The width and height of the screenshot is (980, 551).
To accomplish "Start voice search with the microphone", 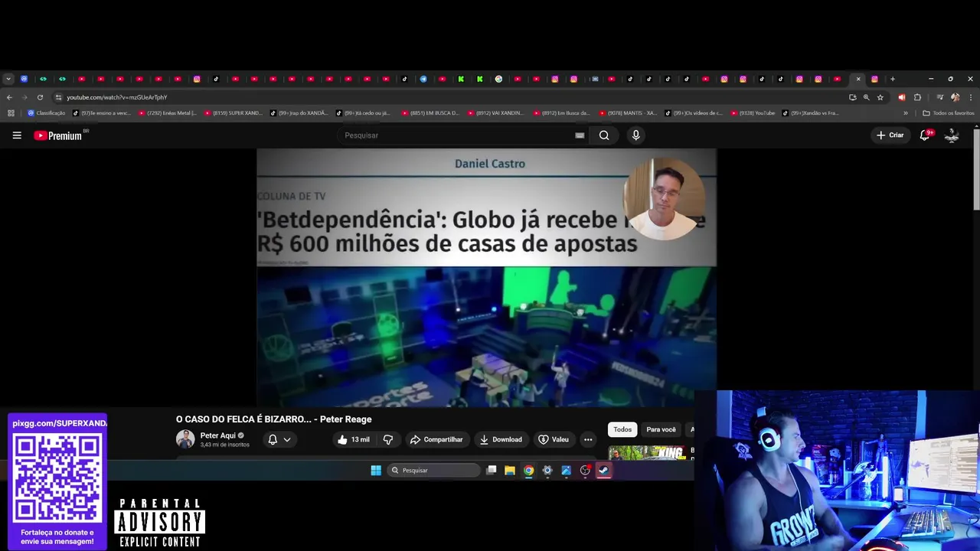I will [635, 135].
